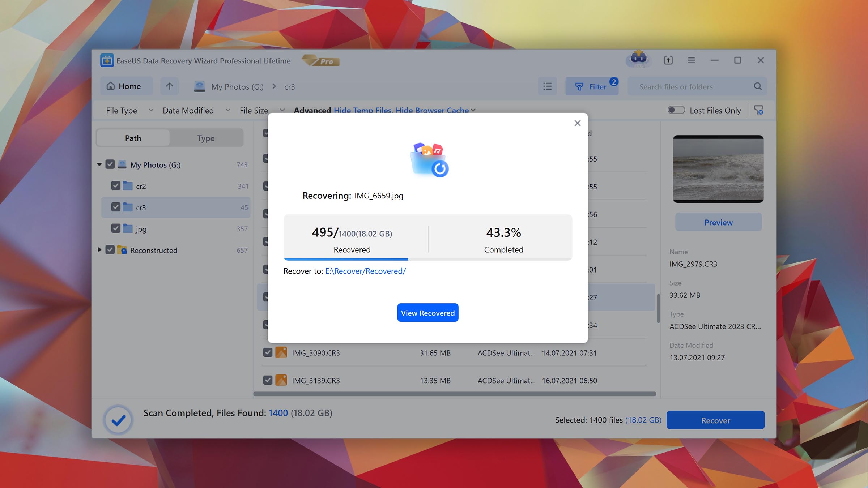Click the cr2 folder icon

[128, 186]
